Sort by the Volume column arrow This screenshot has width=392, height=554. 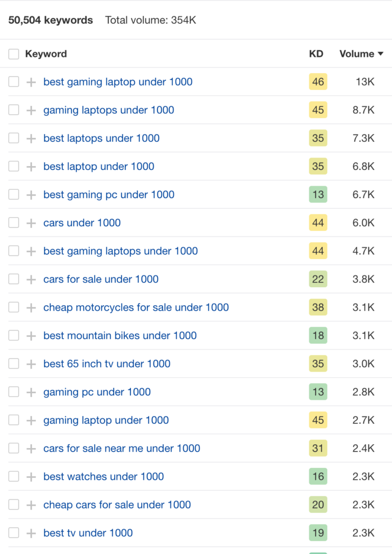381,54
